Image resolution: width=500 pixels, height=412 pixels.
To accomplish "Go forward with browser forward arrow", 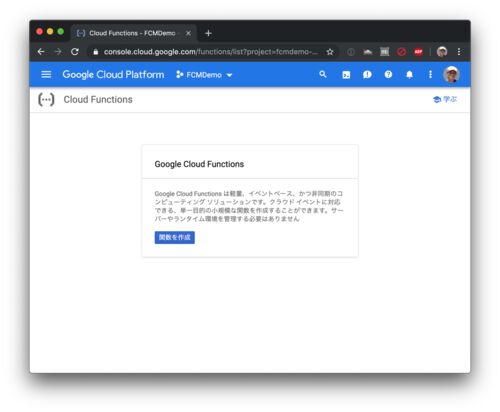I will [x=58, y=52].
